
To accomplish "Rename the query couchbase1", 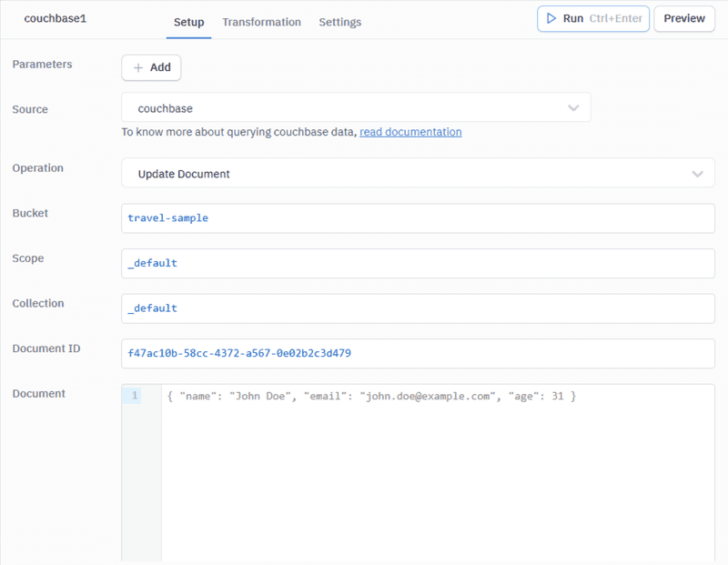I will (x=56, y=18).
